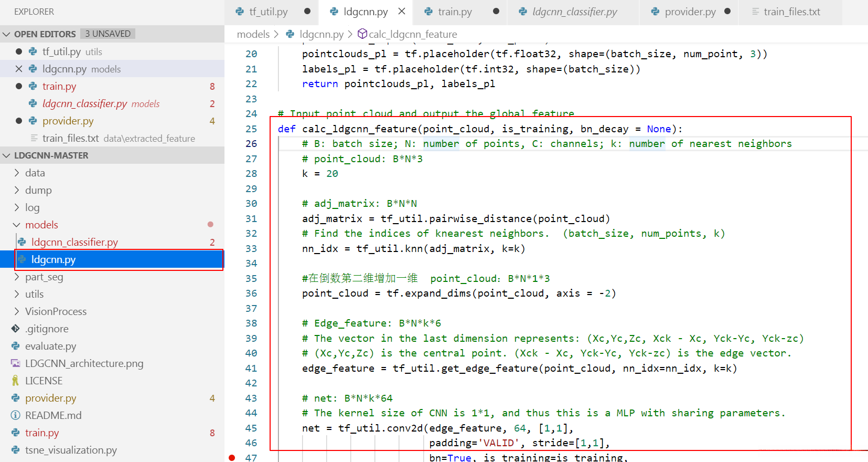Click line number 31 in the gutter
Image resolution: width=868 pixels, height=462 pixels.
click(x=251, y=218)
